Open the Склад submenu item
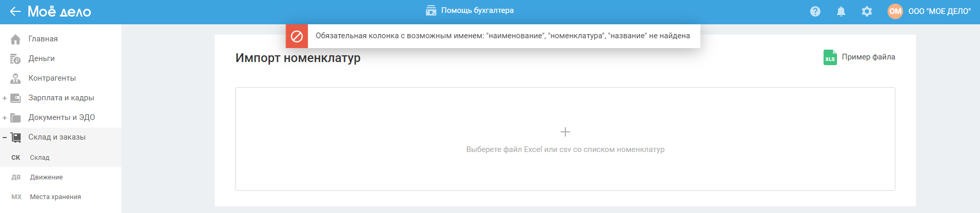This screenshot has width=980, height=213. 40,158
